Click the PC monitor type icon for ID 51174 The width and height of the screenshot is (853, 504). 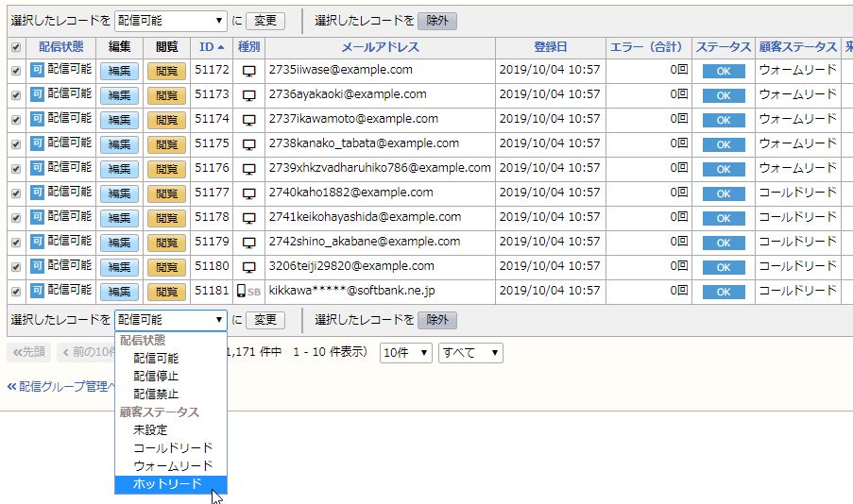click(248, 120)
